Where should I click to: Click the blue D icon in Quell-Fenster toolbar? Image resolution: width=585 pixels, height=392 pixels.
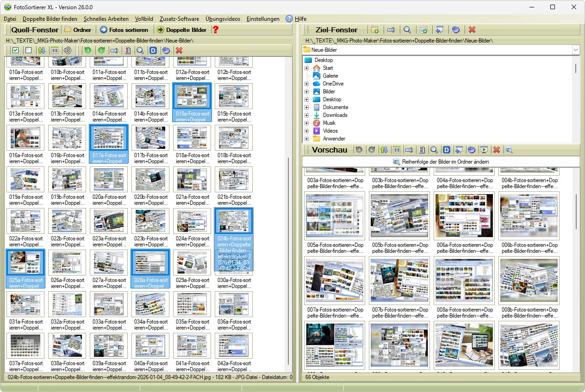(x=153, y=50)
